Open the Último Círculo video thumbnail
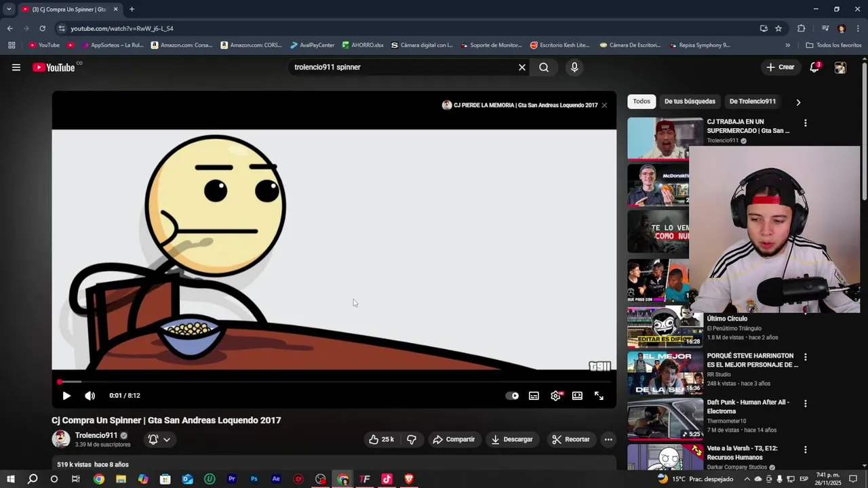Screen dimensions: 868x488 pos(665,327)
